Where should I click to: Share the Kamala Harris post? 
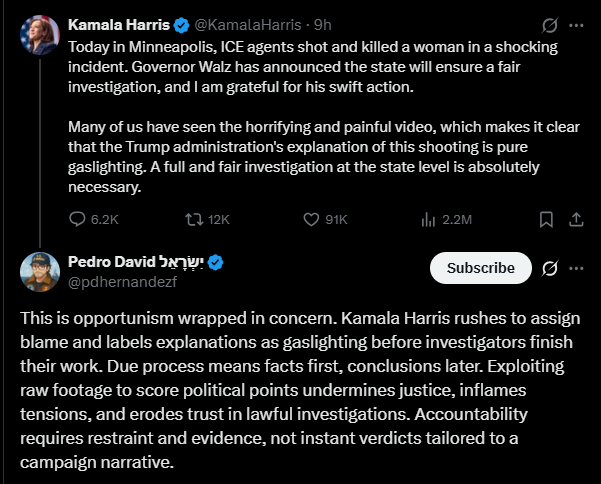pyautogui.click(x=576, y=219)
